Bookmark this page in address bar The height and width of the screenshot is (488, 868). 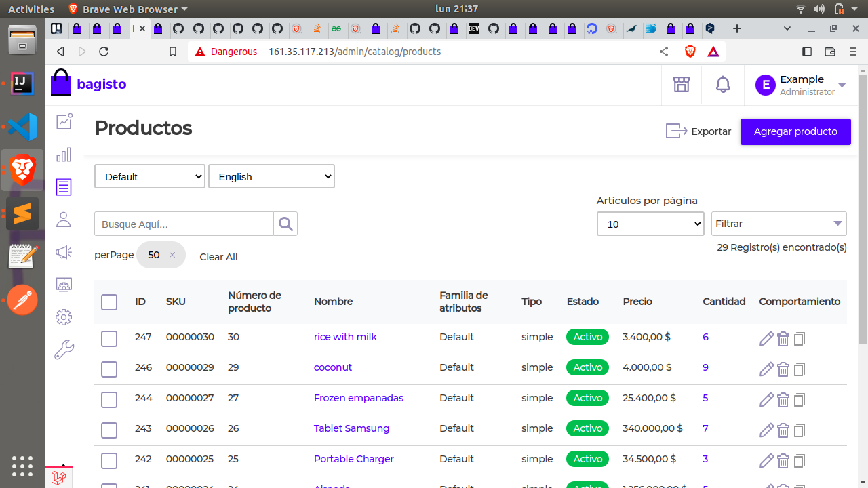(x=173, y=52)
